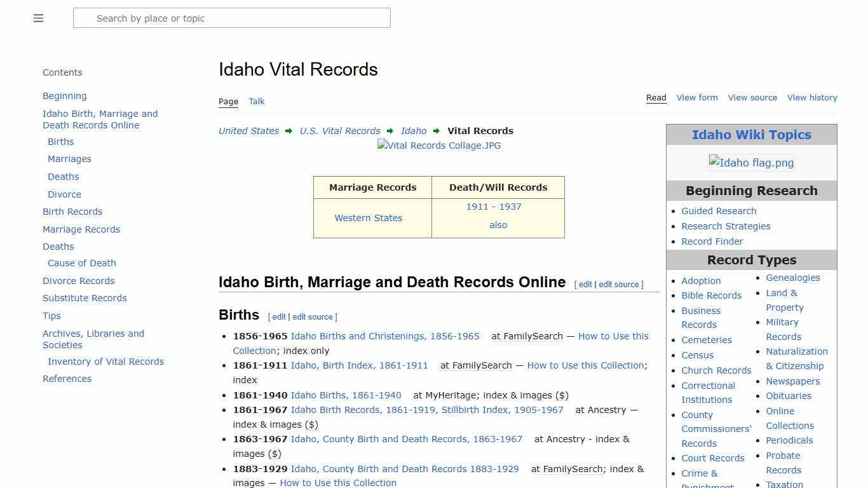Click the breadcrumb arrow after United States
The height and width of the screenshot is (488, 868).
[x=289, y=131]
